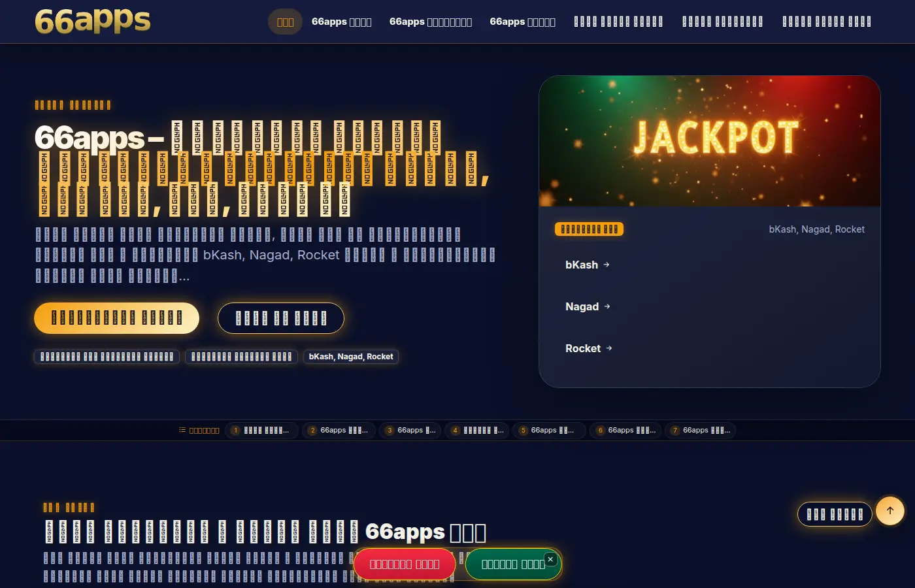This screenshot has width=915, height=588.
Task: Click the 66apps gold logo
Action: [x=92, y=21]
